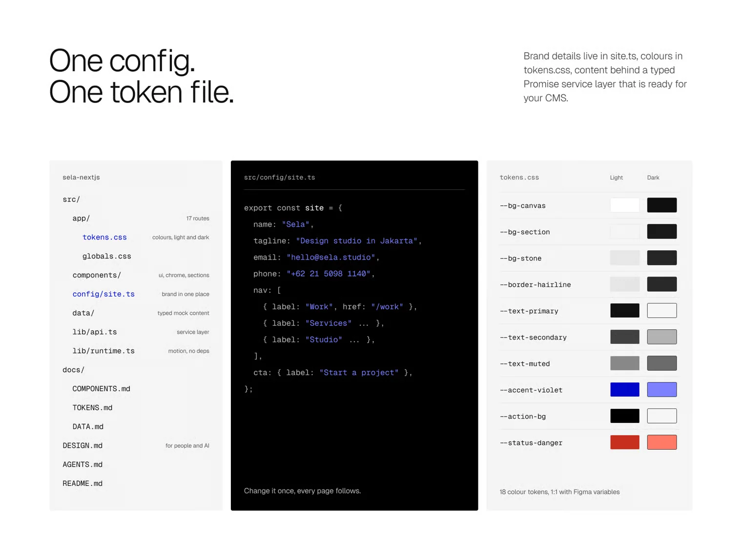This screenshot has width=742, height=560.
Task: Pick the dark --text-secondary swatch
Action: [x=662, y=337]
